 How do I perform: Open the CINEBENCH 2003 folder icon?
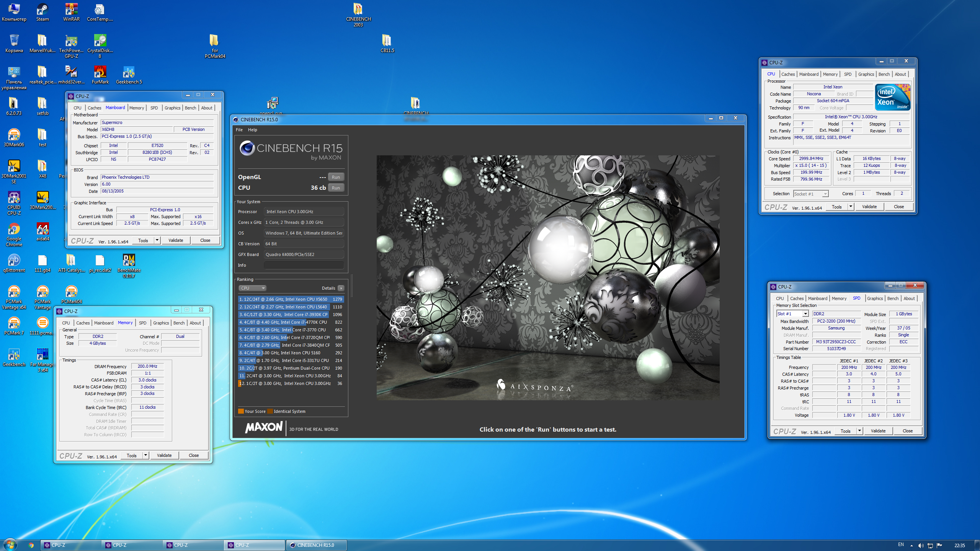358,15
